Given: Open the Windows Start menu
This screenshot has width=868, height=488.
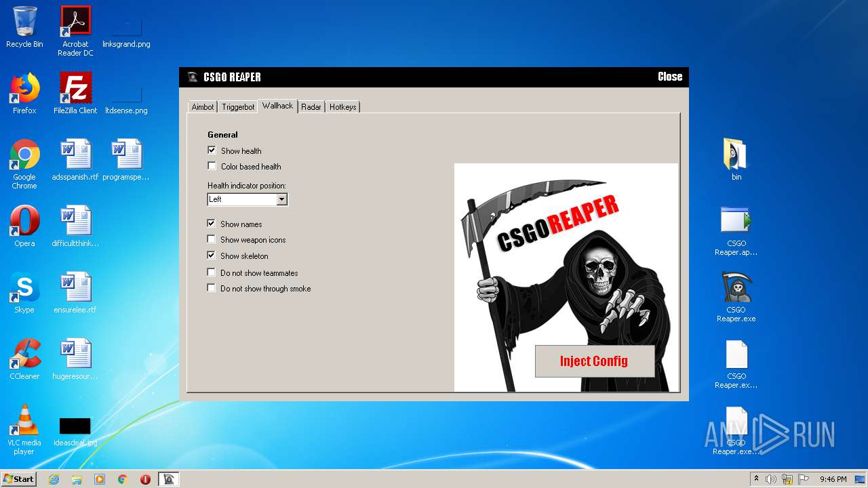Looking at the screenshot, I should pos(19,479).
